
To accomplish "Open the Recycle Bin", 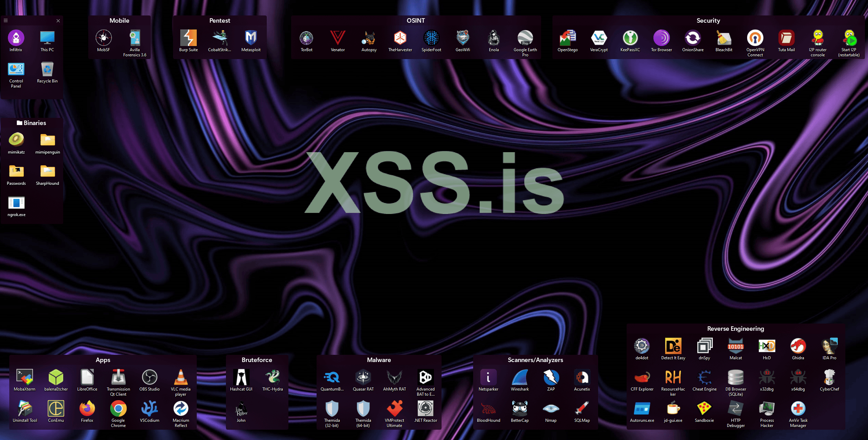I will 47,70.
